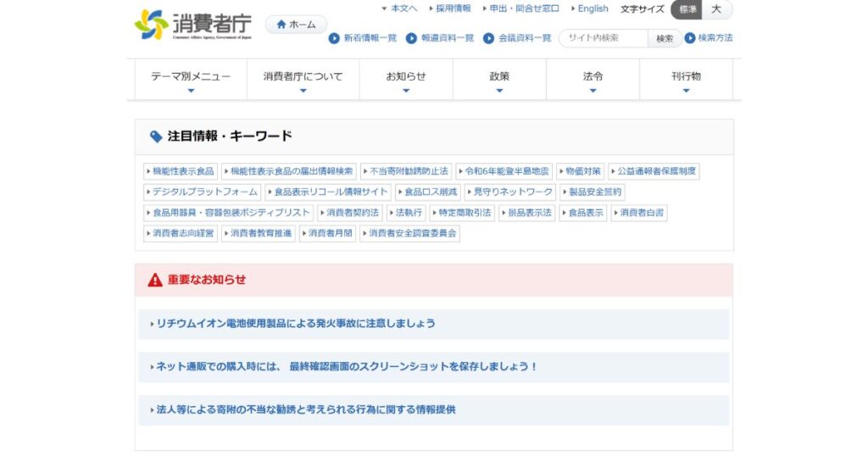
Task: Set text size to 標準
Action: 687,9
